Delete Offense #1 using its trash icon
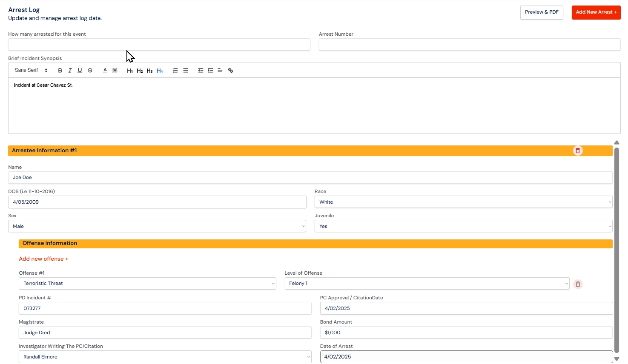 pyautogui.click(x=578, y=284)
